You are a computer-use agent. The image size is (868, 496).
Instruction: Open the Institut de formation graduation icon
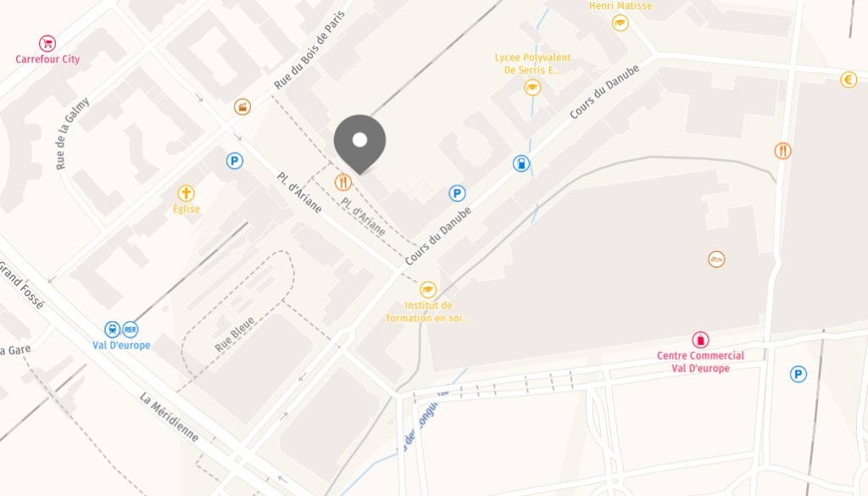428,289
